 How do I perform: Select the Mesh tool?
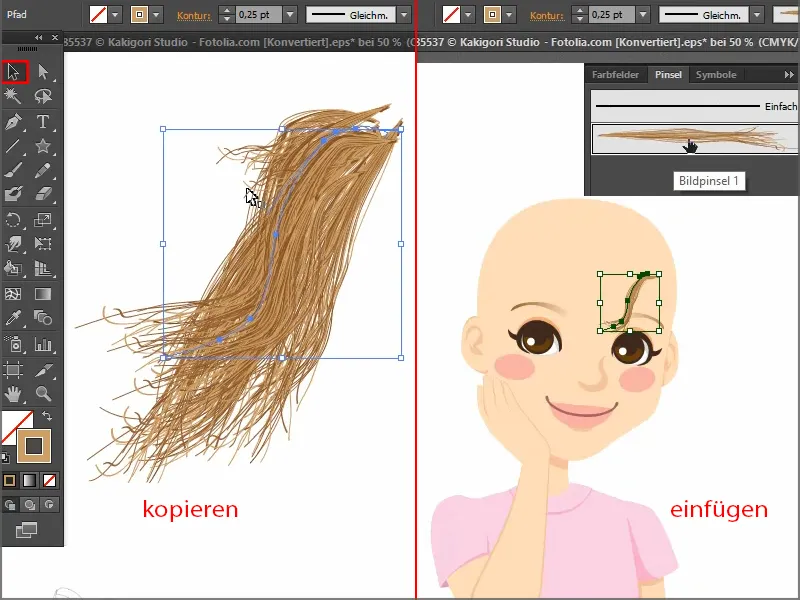pos(13,294)
